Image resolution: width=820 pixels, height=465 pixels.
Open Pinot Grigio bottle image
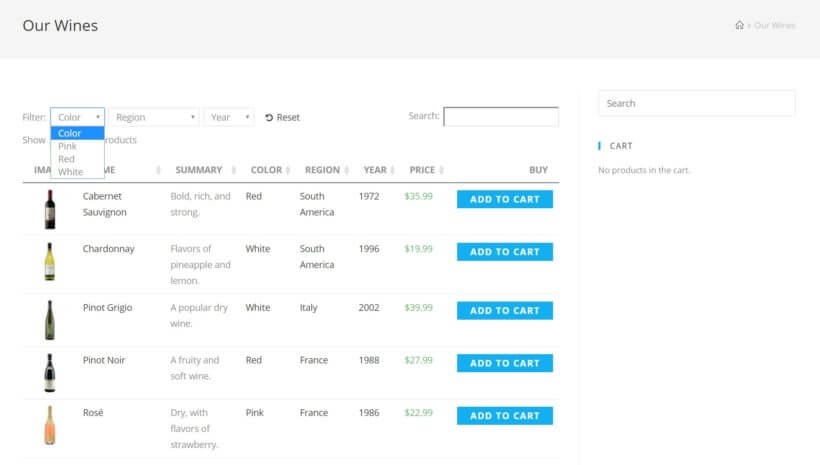tap(50, 320)
